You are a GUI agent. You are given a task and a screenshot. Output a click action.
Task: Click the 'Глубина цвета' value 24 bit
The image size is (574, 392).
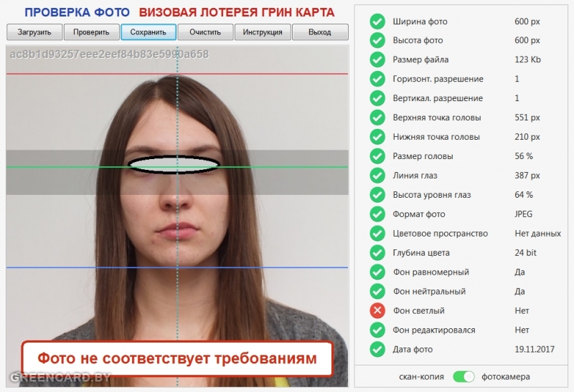point(525,253)
